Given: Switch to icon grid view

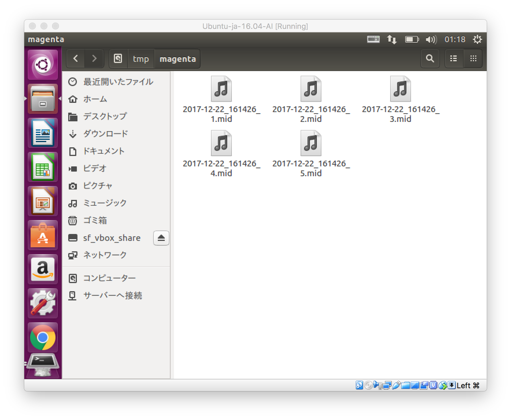Looking at the screenshot, I should coord(473,58).
